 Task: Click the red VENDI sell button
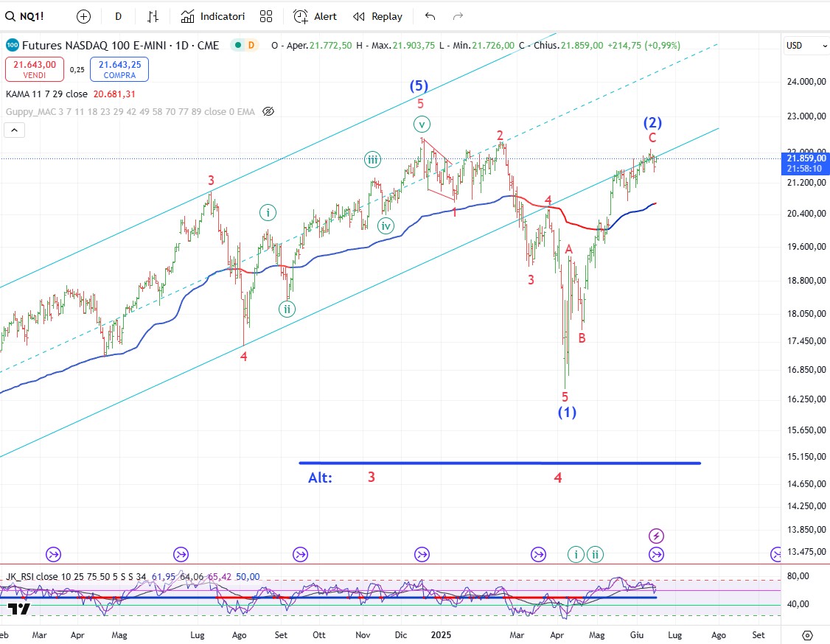(35, 69)
